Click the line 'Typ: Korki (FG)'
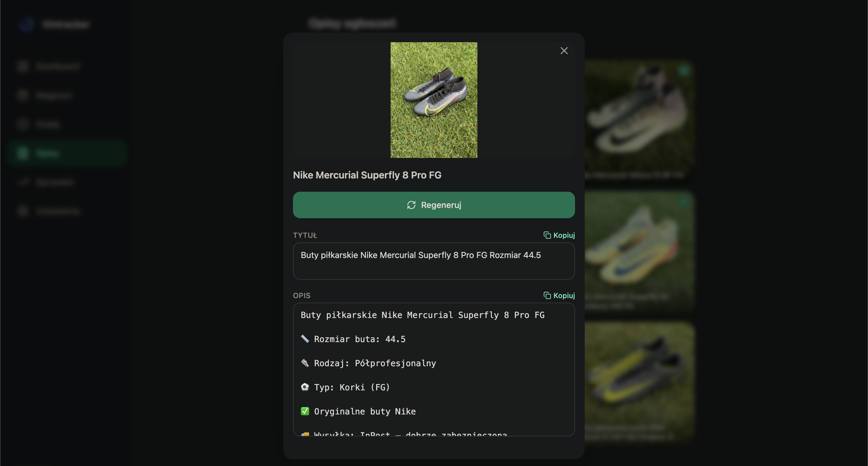 click(x=345, y=387)
